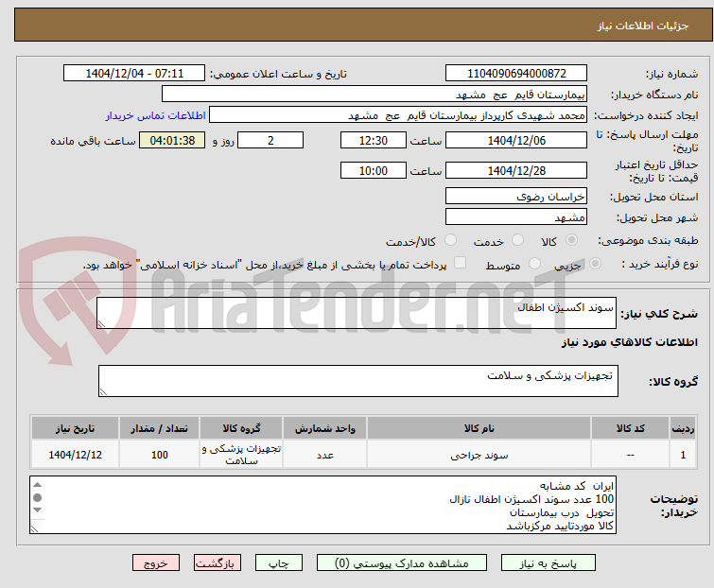Image resolution: width=714 pixels, height=588 pixels.
Task: Click the notes scrollbar down arrow
Action: click(x=38, y=510)
